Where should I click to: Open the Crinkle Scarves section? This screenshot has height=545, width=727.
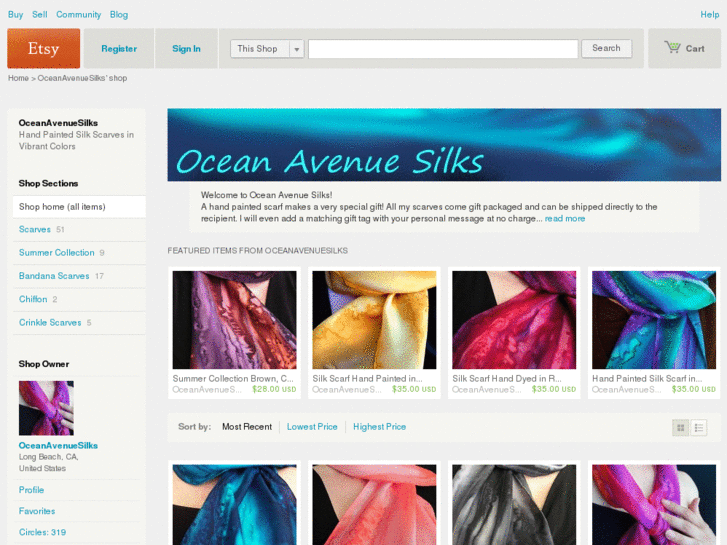point(50,322)
